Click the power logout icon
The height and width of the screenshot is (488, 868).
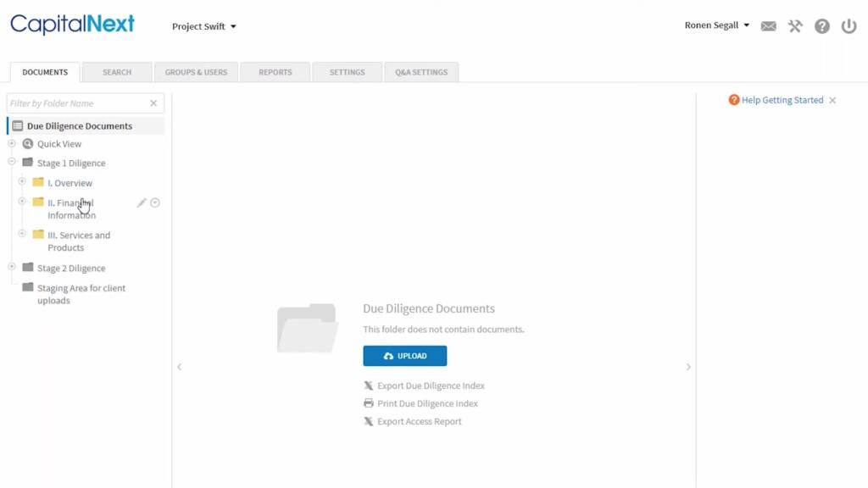[849, 26]
